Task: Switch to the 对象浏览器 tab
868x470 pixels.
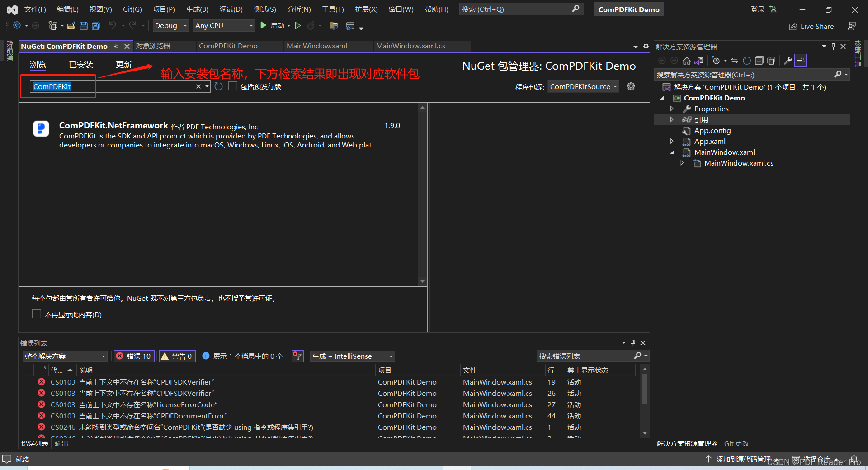Action: 153,46
